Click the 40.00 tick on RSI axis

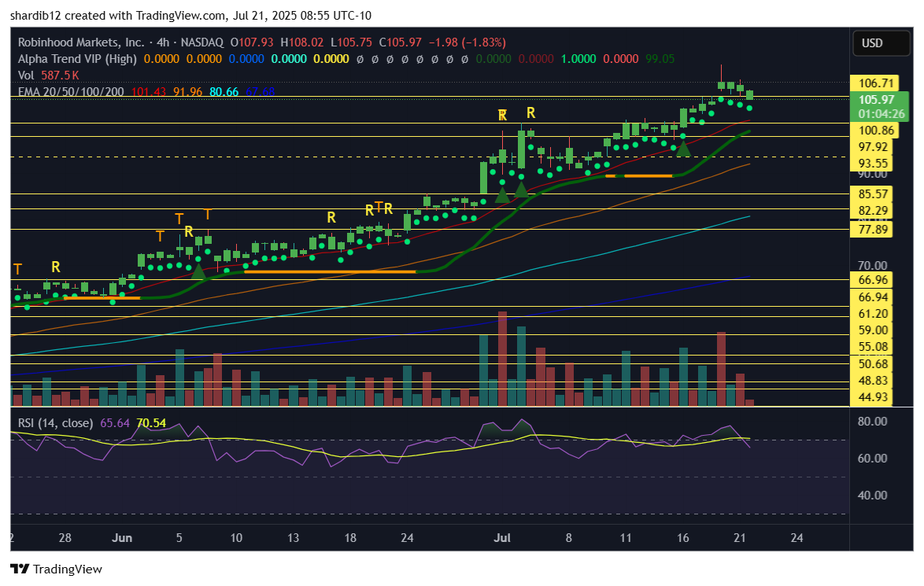(x=873, y=496)
